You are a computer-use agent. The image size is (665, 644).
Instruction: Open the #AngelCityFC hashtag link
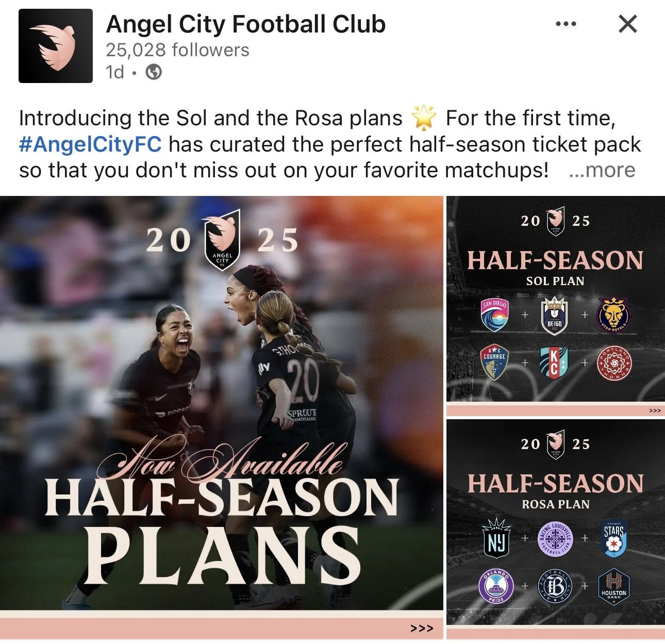point(90,144)
